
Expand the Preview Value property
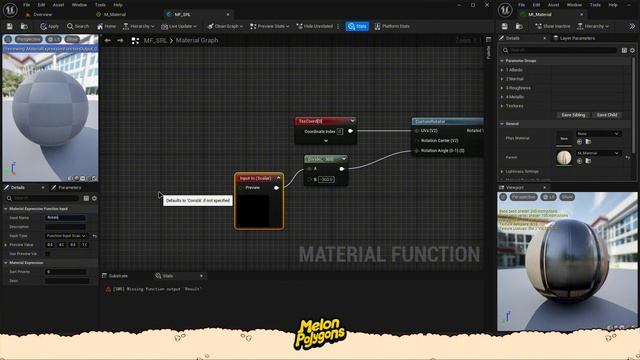[6, 245]
